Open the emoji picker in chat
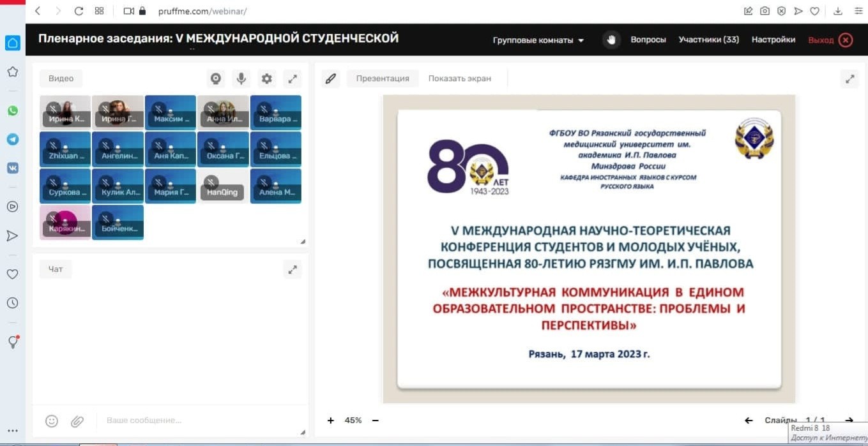 (52, 420)
